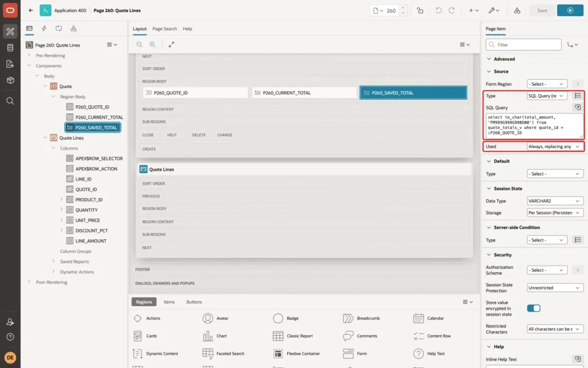This screenshot has height=368, width=588.
Task: Open the Used dropdown
Action: coord(555,147)
